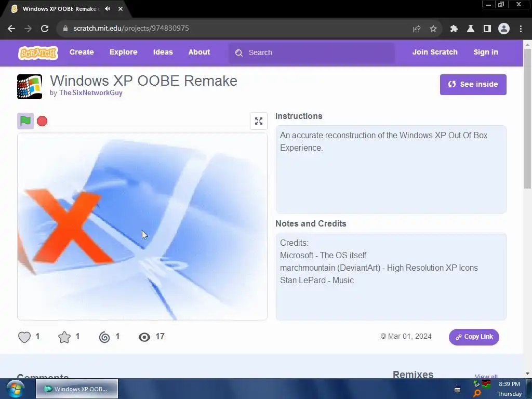Viewport: 532px width, 399px height.
Task: Click the scrollbar down arrow
Action: (528, 374)
